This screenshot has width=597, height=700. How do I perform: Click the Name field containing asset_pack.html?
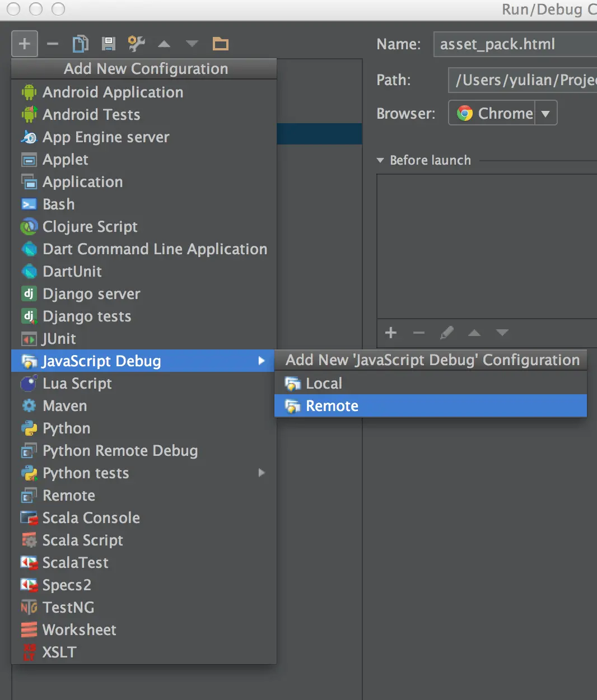click(512, 44)
